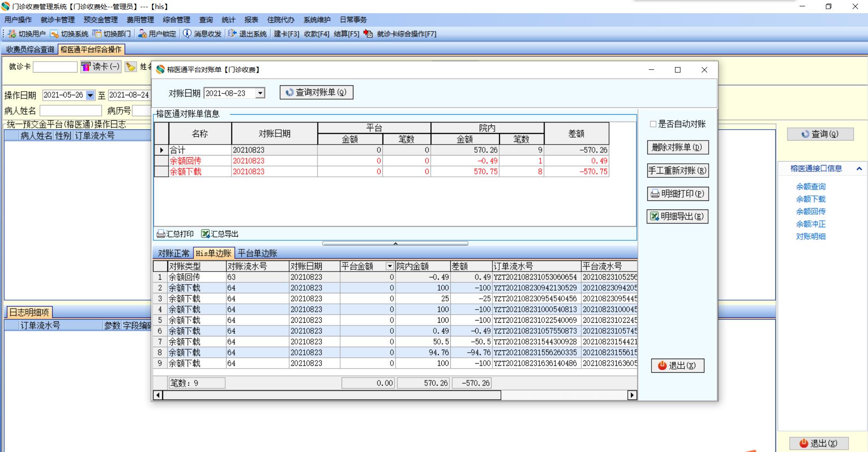Click the horizontal scrollbar right arrow
Image resolution: width=868 pixels, height=452 pixels.
[x=632, y=395]
